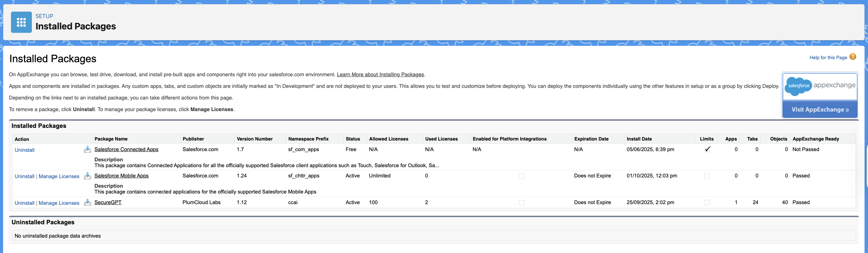Click the Salesforce AppExchange logo
This screenshot has height=253, width=868.
tap(820, 86)
